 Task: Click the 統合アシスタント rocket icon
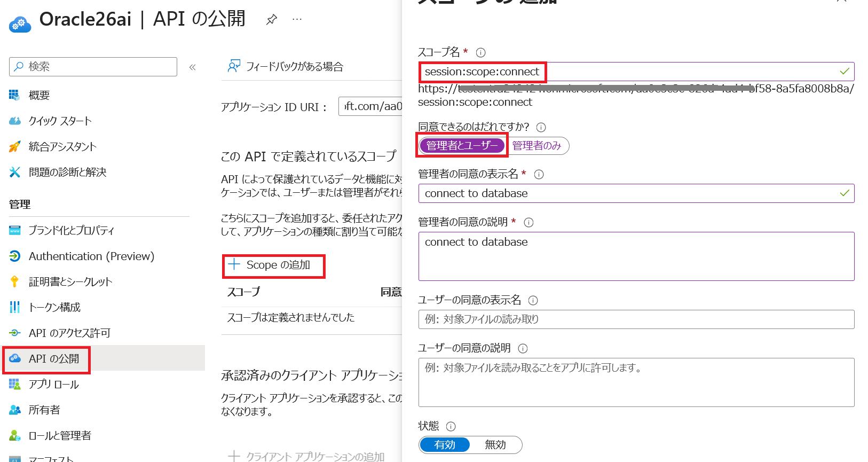coord(14,146)
